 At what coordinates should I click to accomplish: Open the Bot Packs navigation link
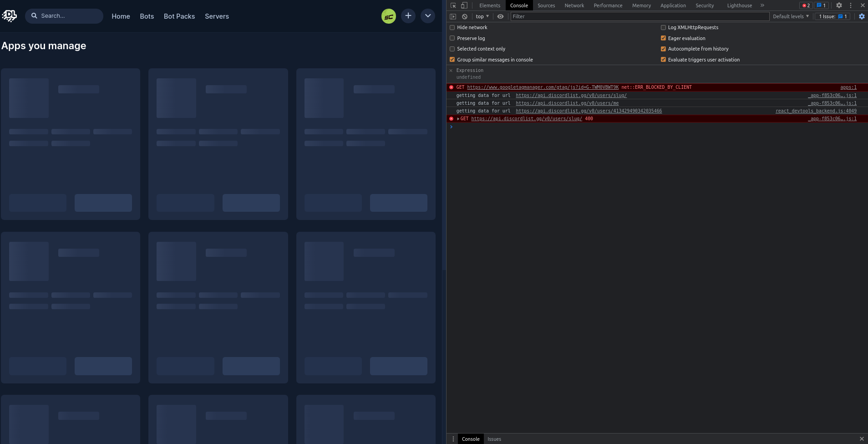pyautogui.click(x=179, y=16)
